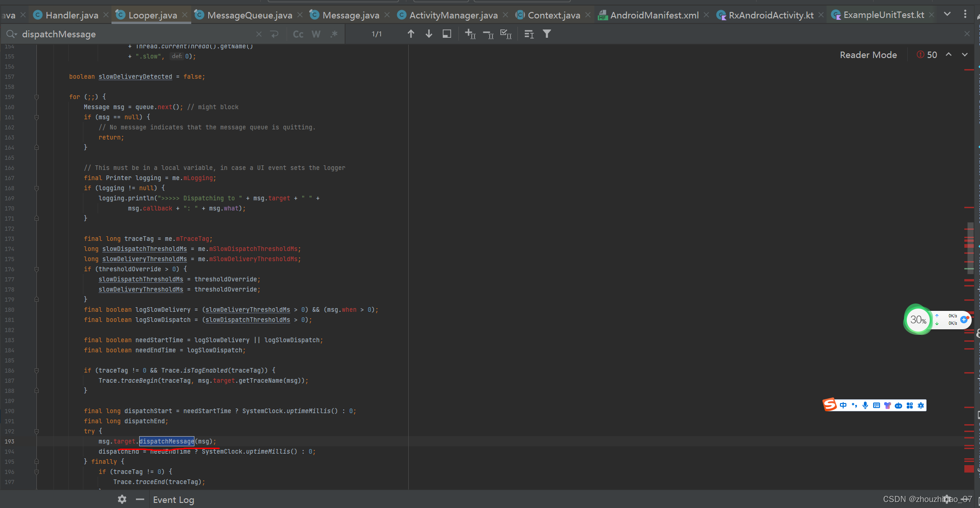
Task: Clear the search text
Action: pos(259,34)
